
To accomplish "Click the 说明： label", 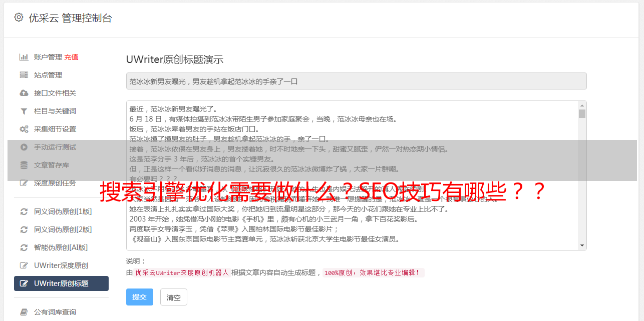I will 136,261.
